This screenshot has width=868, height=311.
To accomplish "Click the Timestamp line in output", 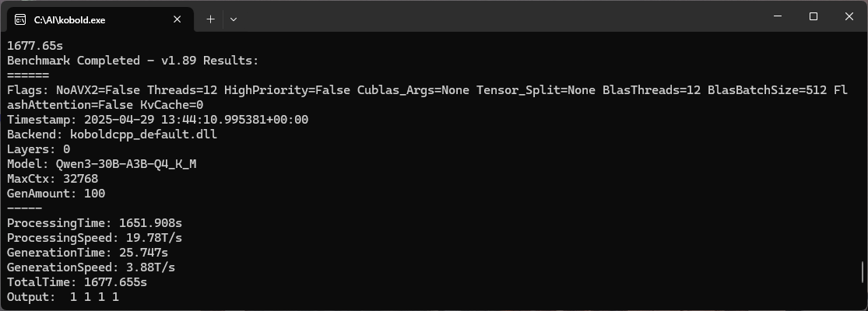I will [x=158, y=119].
